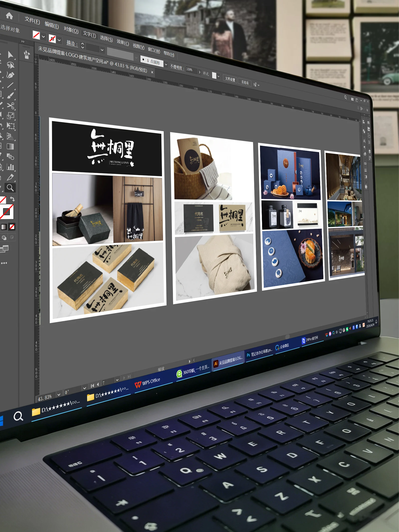Open the 效果(C) menu
This screenshot has height=532, width=399.
[x=123, y=42]
